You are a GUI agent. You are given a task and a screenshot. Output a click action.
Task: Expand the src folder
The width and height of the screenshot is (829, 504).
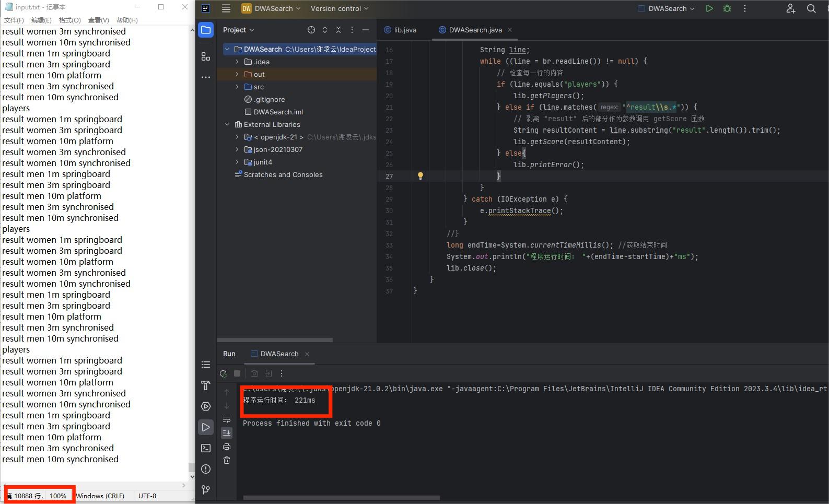[237, 87]
